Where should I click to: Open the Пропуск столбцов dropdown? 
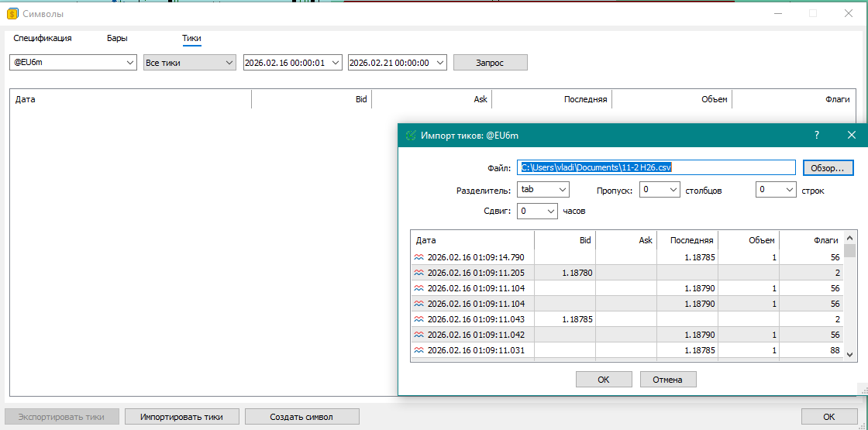[660, 189]
